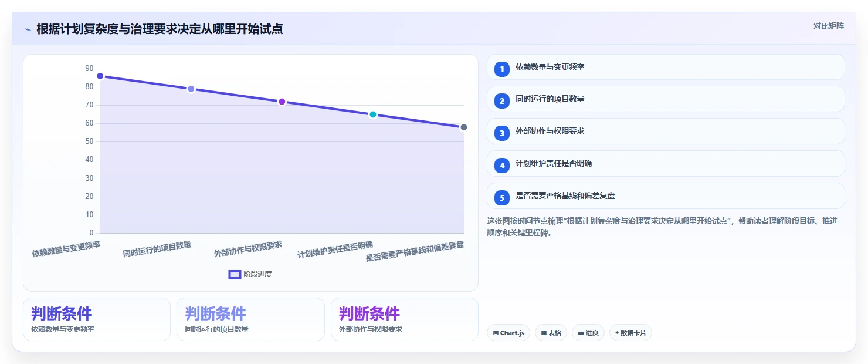868x364 pixels.
Task: Click the chart data point at value 86
Action: (100, 76)
